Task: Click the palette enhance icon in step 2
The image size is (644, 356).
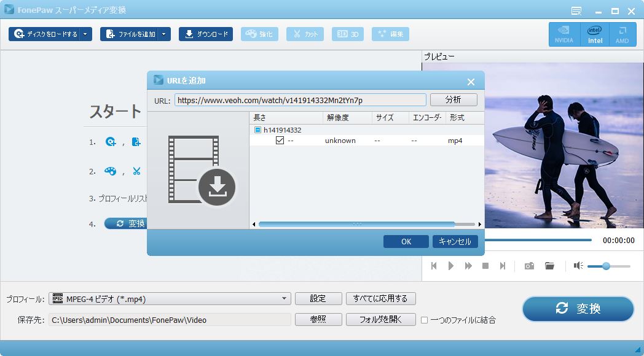Action: click(110, 171)
